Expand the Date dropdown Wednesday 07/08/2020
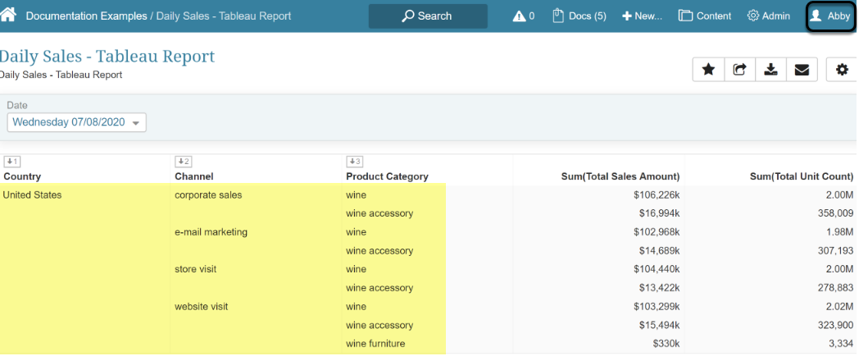Viewport: 868px width, 361px height. click(77, 122)
